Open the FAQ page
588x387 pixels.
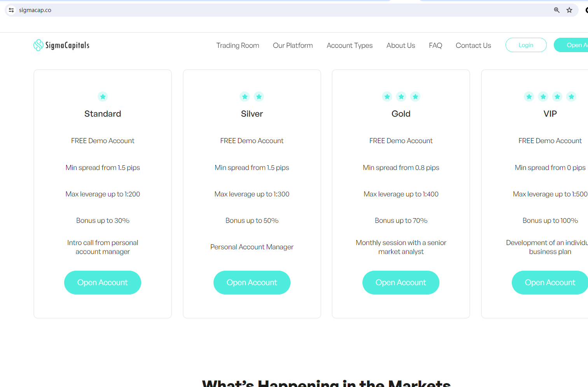435,46
